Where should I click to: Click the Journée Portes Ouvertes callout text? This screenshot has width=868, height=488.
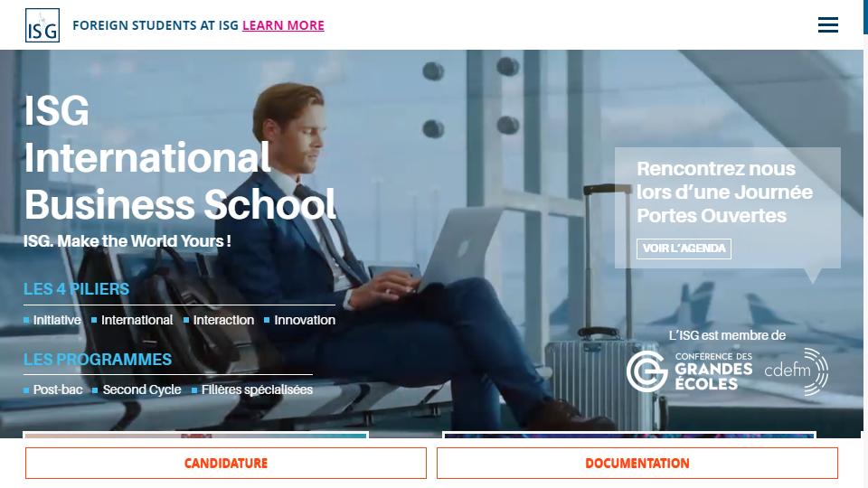coord(724,192)
